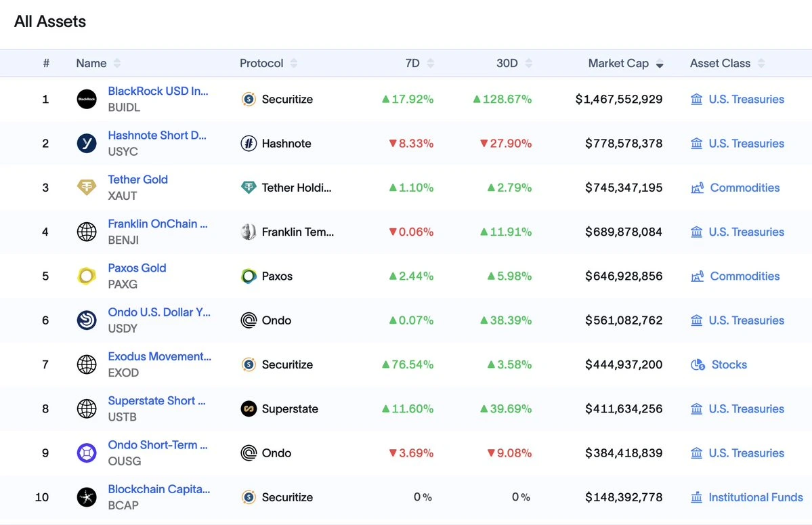Image resolution: width=812 pixels, height=525 pixels.
Task: Click the Superstate protocol icon
Action: click(x=249, y=408)
